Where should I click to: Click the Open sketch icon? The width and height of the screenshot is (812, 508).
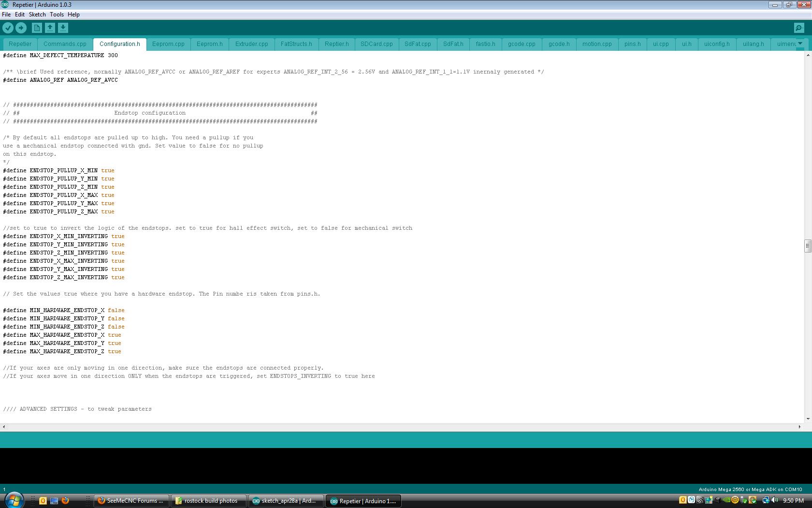point(50,28)
